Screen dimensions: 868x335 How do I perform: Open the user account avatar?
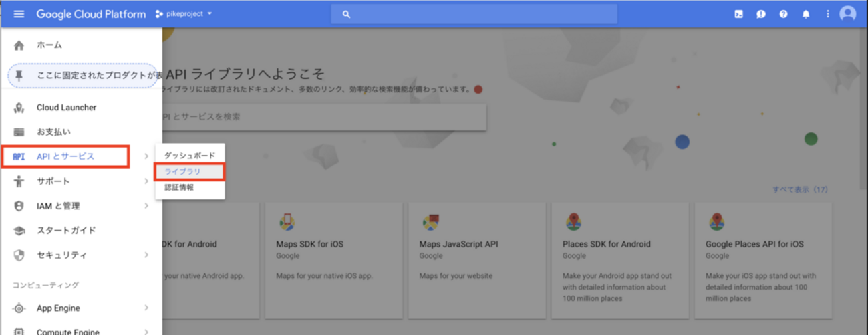pyautogui.click(x=848, y=13)
